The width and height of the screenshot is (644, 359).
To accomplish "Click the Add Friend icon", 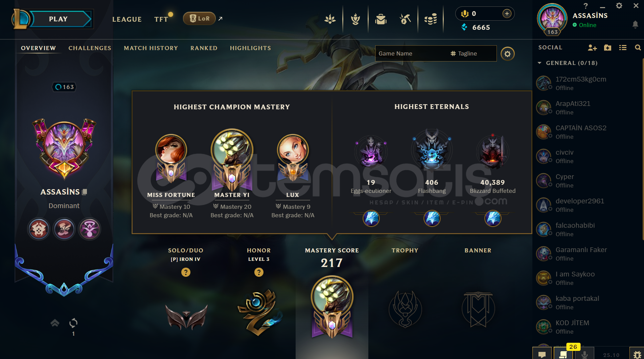I will tap(592, 48).
